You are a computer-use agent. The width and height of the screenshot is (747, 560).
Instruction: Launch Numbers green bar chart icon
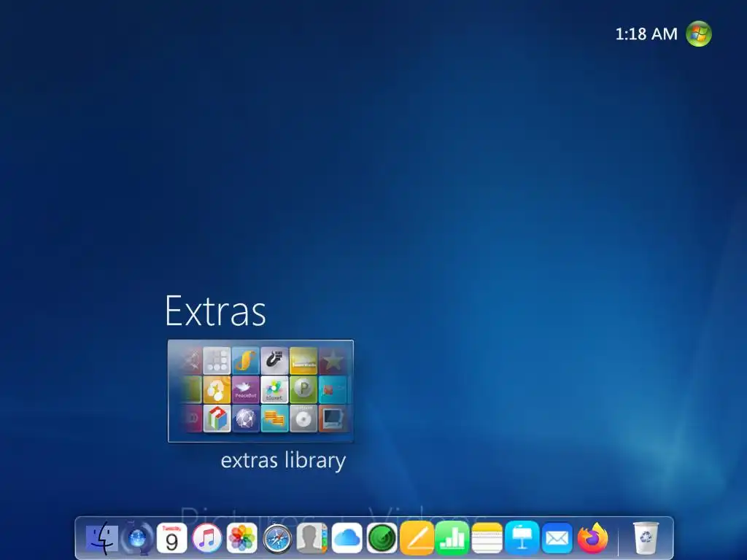(452, 538)
